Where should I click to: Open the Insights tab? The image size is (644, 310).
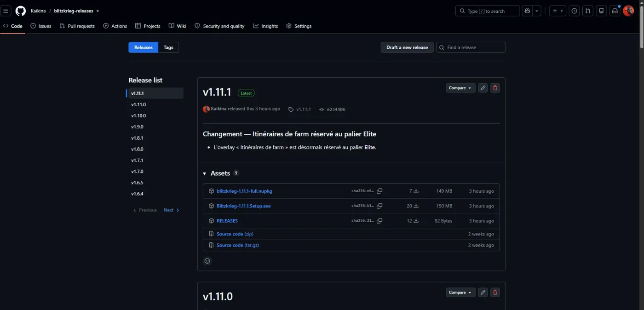(x=265, y=26)
